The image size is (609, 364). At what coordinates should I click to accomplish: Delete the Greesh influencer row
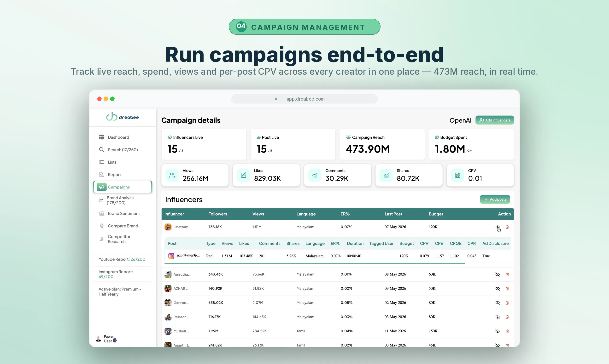tap(507, 303)
